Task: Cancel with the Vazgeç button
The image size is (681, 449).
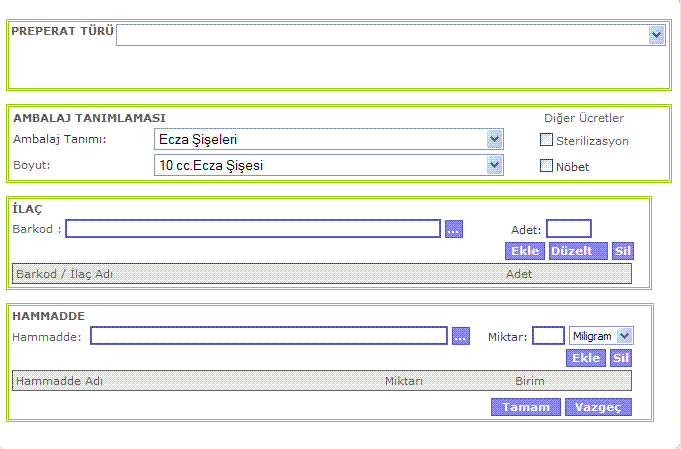Action: click(x=598, y=407)
